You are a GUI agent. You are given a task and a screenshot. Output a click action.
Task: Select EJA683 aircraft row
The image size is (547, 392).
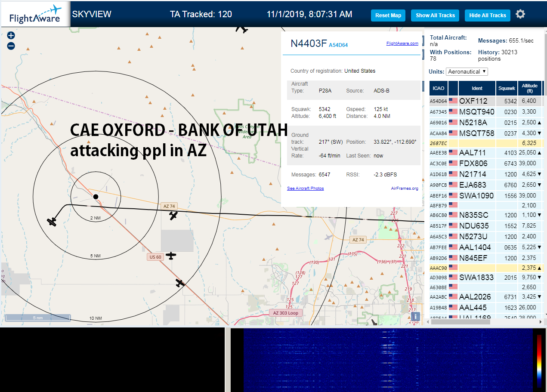tap(486, 185)
